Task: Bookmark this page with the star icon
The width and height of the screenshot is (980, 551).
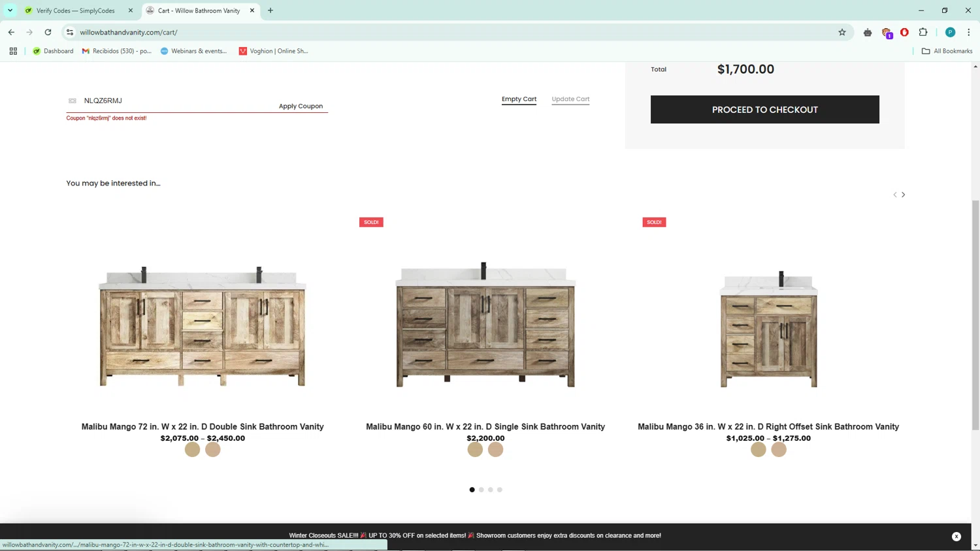Action: click(842, 32)
